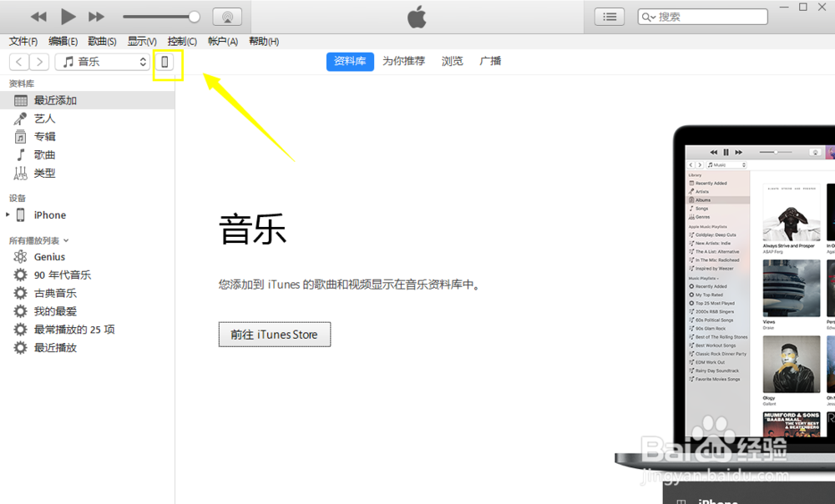The image size is (835, 504).
Task: Click the 前往 iTunes Store button
Action: [x=274, y=335]
